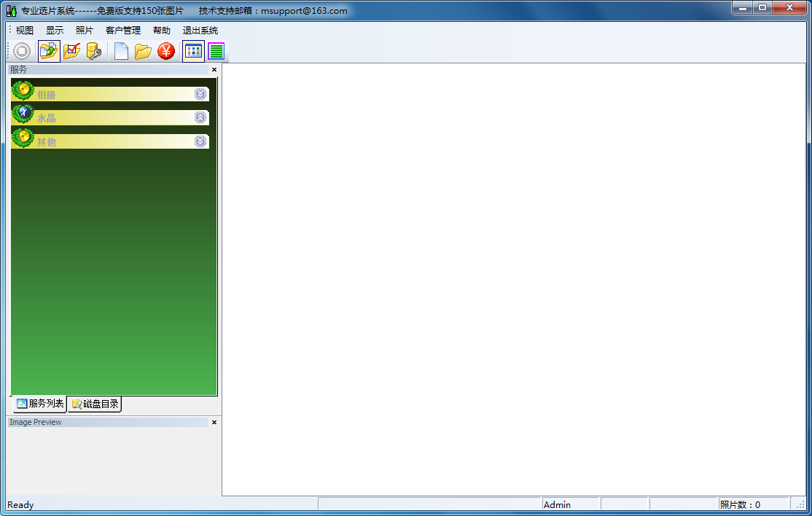Click the red yen price icon
Viewport: 812px width, 516px height.
pyautogui.click(x=166, y=51)
